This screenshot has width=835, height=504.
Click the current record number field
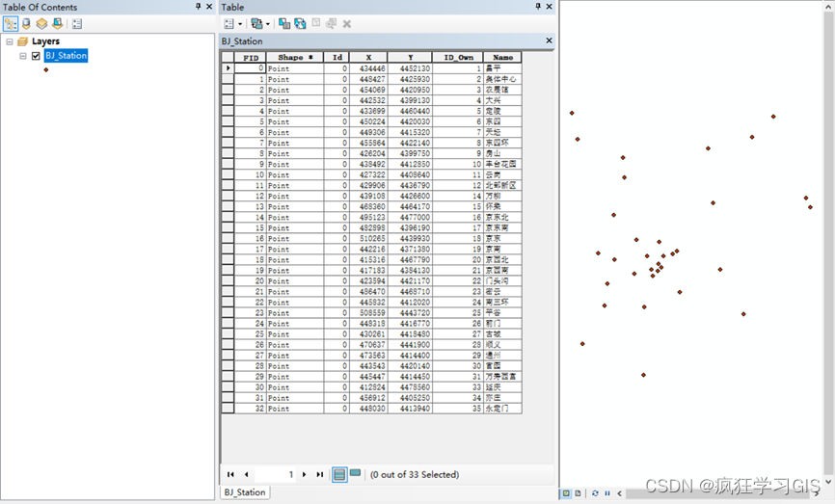coord(276,474)
